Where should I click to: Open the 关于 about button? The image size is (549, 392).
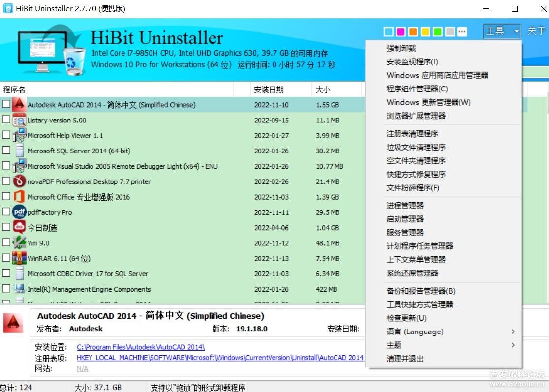click(x=536, y=31)
